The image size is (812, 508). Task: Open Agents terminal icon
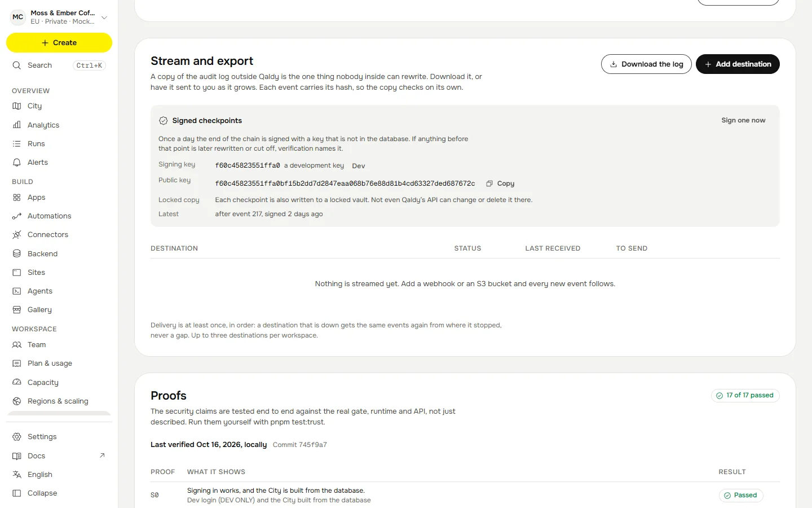[17, 291]
